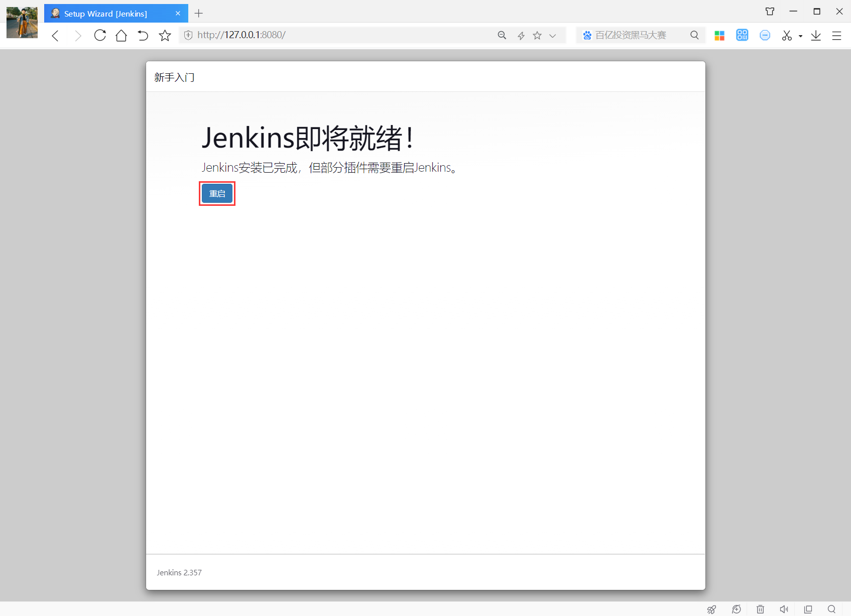This screenshot has height=616, width=851.
Task: Click the zoom magnifier icon in address bar
Action: [x=502, y=35]
